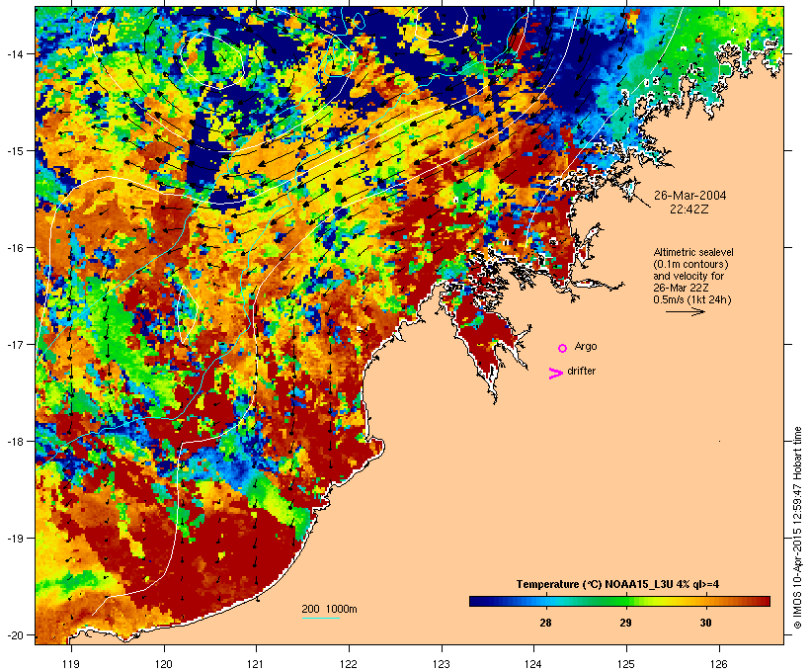The image size is (810, 672).
Task: Click the 200 1000m depth legend text
Action: [329, 609]
